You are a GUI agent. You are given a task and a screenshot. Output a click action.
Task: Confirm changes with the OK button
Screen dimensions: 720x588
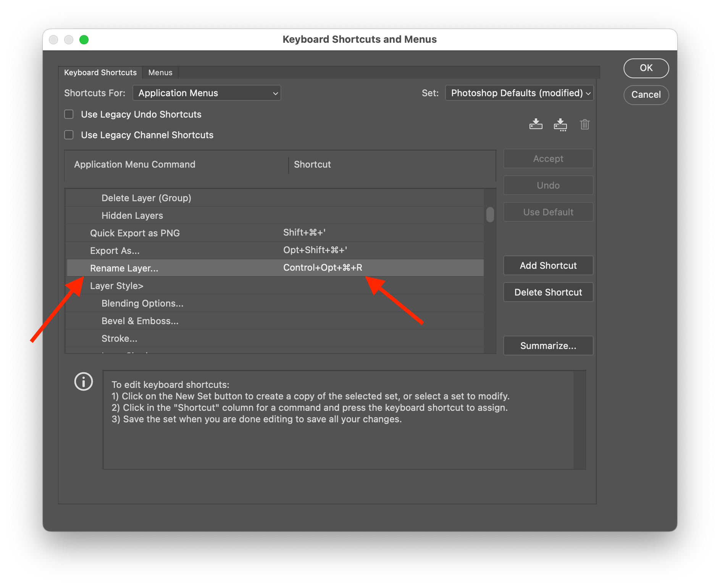coord(646,68)
